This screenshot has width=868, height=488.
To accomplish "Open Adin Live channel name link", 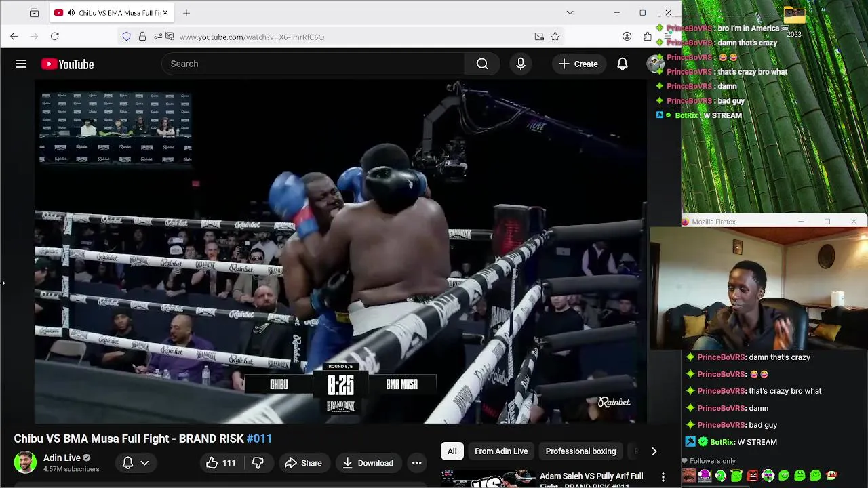I will 62,457.
